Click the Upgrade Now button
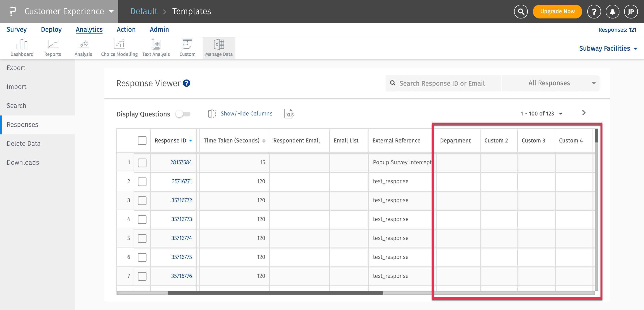This screenshot has height=310, width=644. tap(557, 12)
